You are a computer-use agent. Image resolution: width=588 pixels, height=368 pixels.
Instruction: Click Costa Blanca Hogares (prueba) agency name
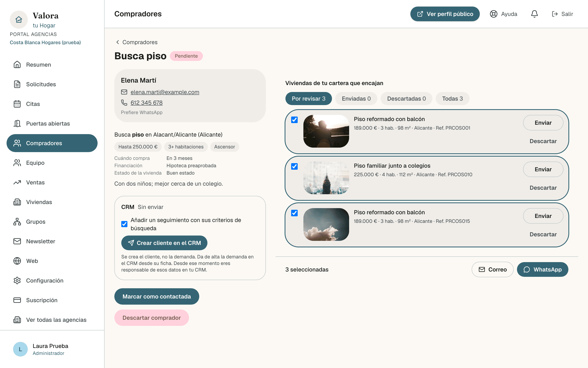pyautogui.click(x=45, y=42)
